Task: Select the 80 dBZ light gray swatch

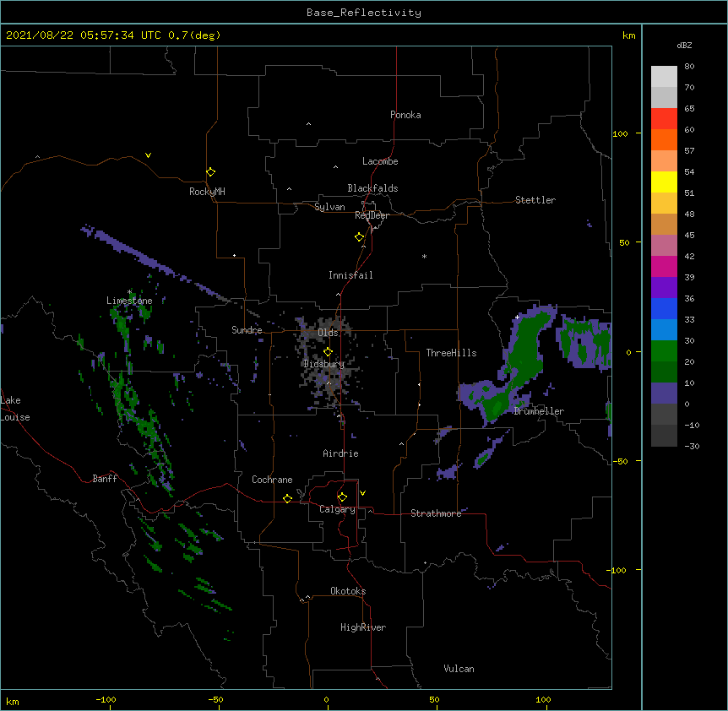Action: click(x=664, y=76)
